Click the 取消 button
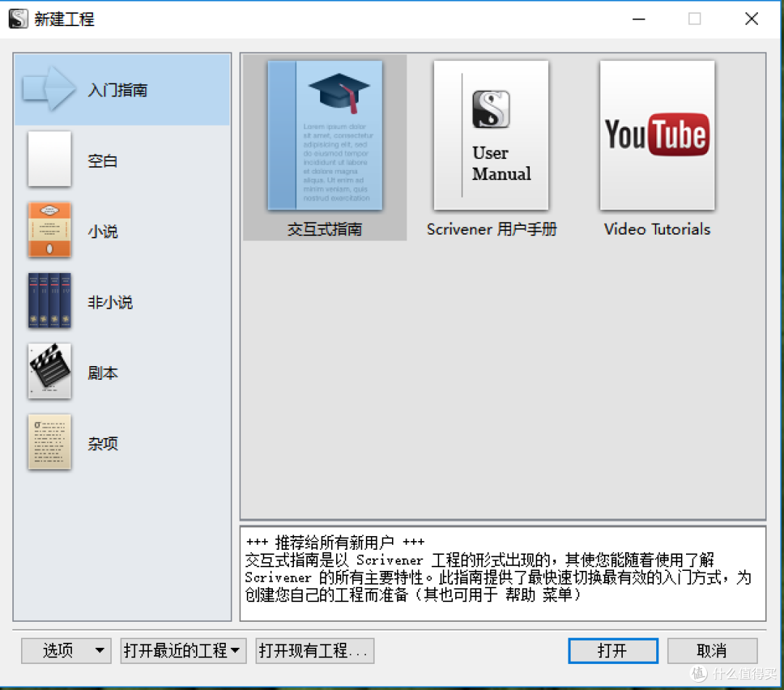The image size is (784, 690). click(712, 651)
